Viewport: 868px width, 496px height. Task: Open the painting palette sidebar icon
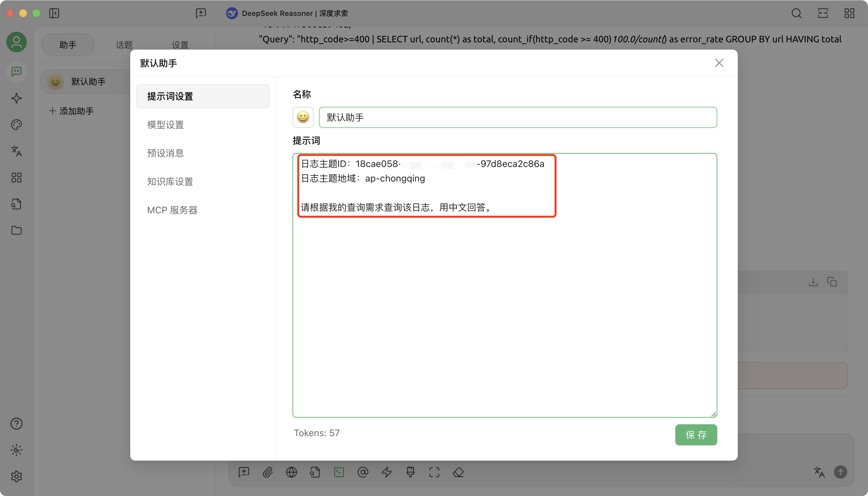(16, 125)
